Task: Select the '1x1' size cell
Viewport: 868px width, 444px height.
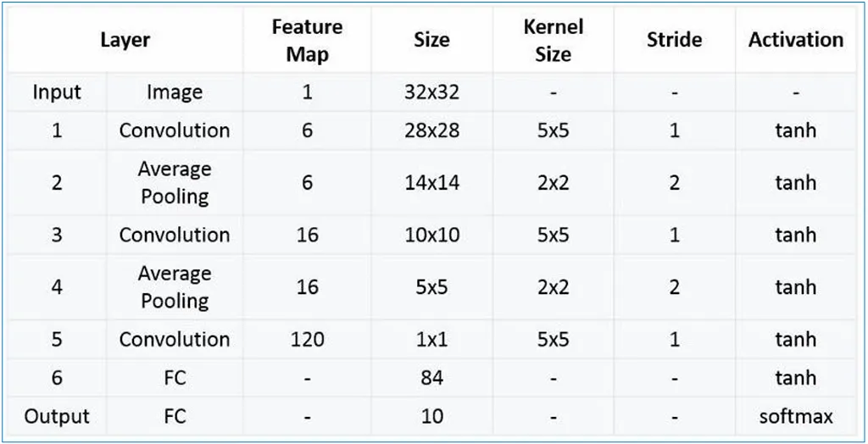Action: (431, 339)
